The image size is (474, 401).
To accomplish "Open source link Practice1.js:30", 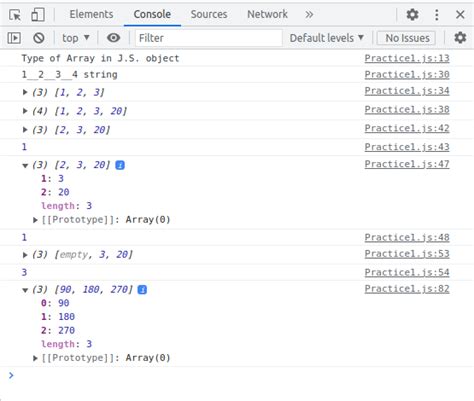I will (x=407, y=75).
